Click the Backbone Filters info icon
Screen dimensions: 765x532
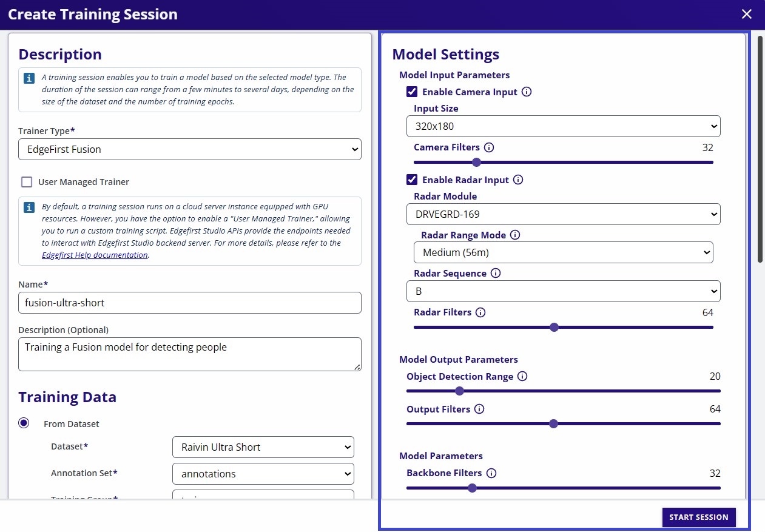492,473
